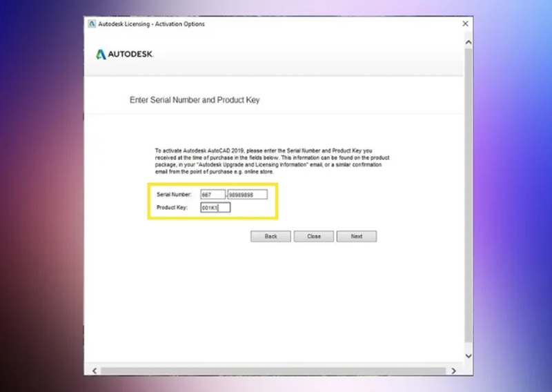Select the Product Key input field
552x392 pixels.
215,207
